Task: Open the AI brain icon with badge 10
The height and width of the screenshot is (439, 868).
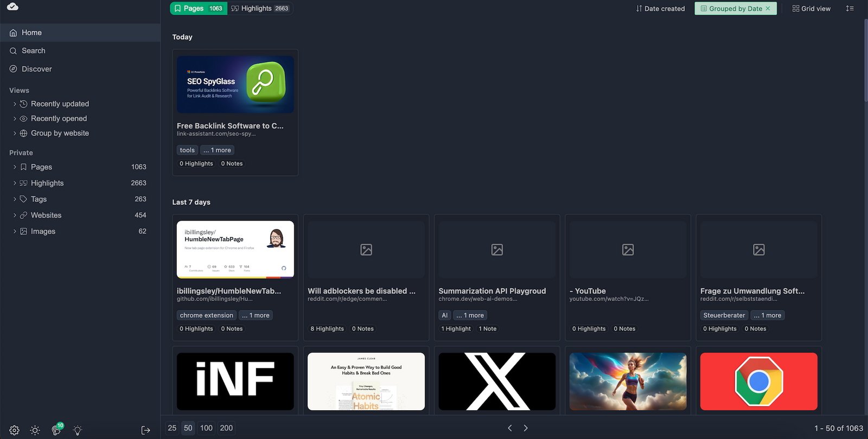Action: point(56,430)
